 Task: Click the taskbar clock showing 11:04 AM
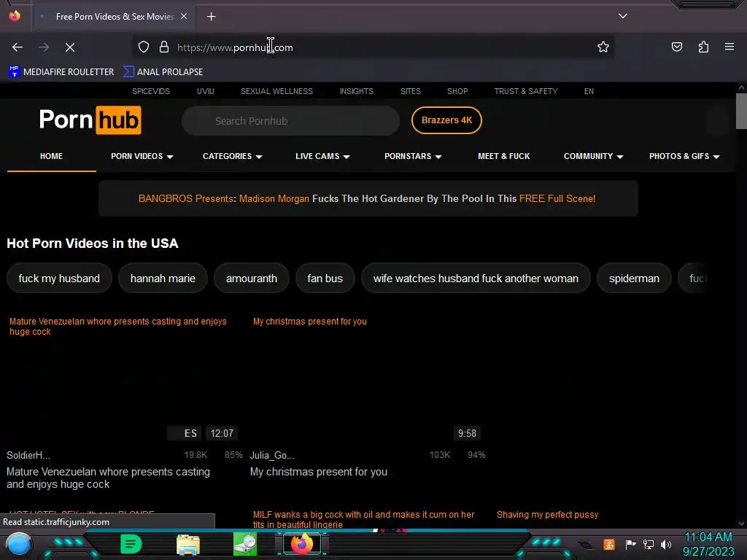point(708,544)
